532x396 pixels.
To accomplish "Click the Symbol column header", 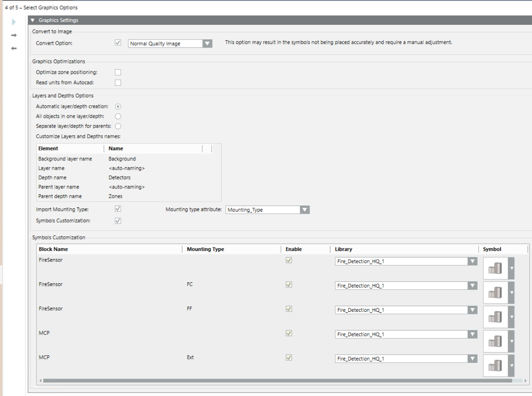I will (x=503, y=249).
